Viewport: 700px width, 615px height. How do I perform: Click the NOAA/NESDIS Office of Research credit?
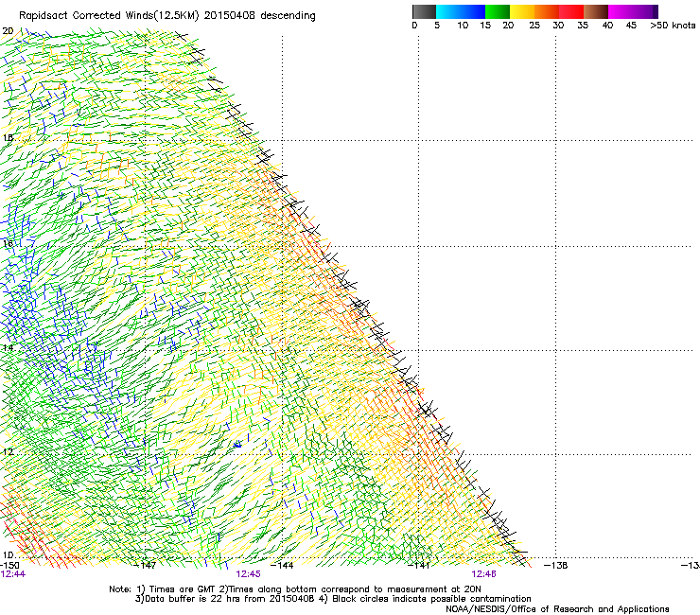[557, 609]
